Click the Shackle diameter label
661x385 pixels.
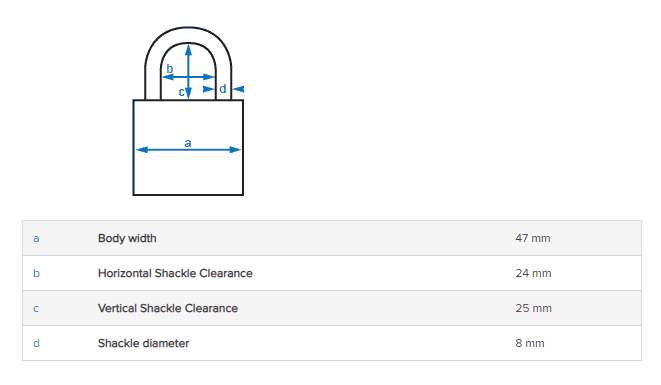click(x=143, y=343)
